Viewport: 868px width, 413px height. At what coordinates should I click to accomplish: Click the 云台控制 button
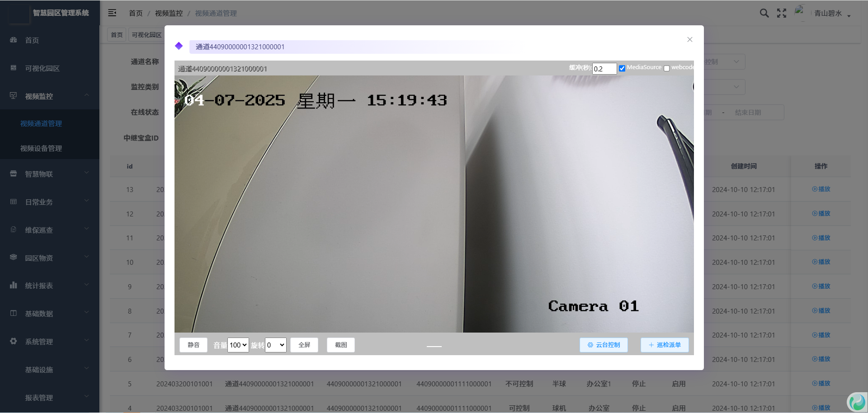point(604,345)
